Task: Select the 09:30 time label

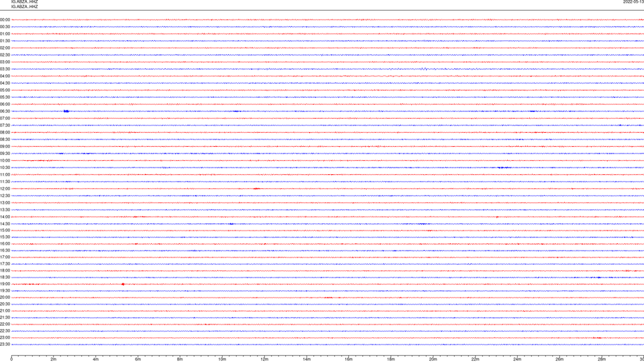Action: pos(5,154)
